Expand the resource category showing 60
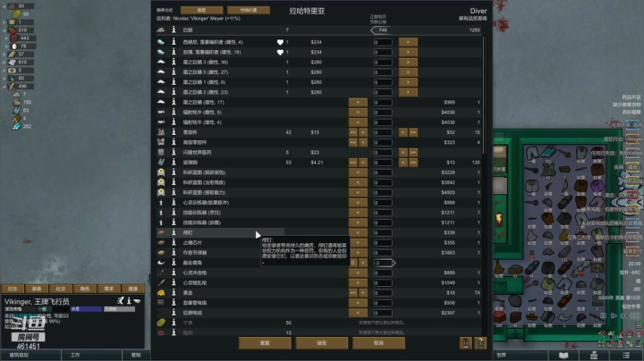Viewport: 644px width, 361px height. (x=4, y=78)
